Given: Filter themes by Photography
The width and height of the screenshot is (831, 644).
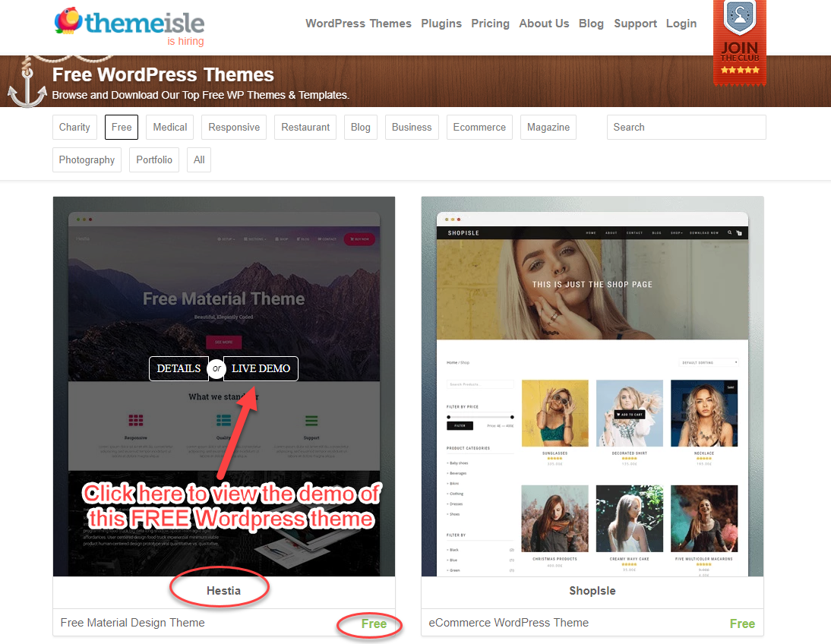Looking at the screenshot, I should pos(87,159).
